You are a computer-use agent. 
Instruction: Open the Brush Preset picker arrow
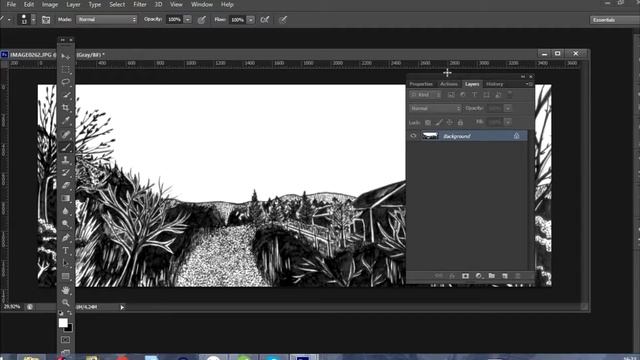[x=33, y=20]
